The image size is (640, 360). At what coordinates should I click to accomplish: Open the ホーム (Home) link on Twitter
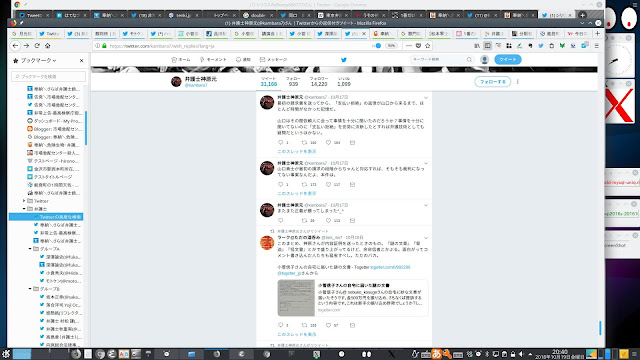point(181,60)
